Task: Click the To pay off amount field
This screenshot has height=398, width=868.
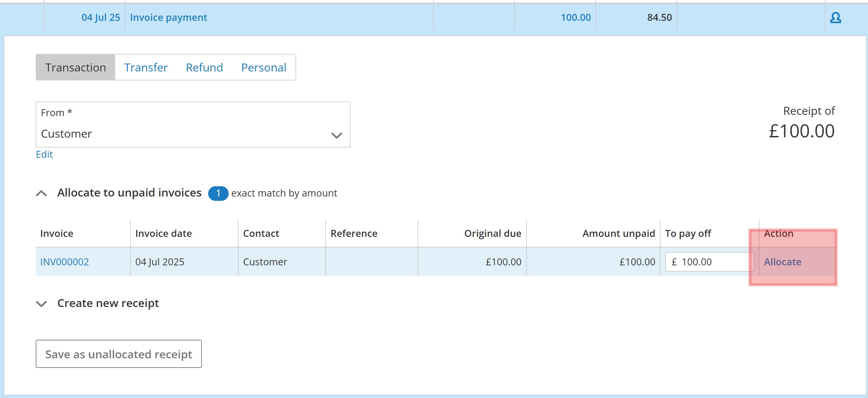Action: point(709,262)
